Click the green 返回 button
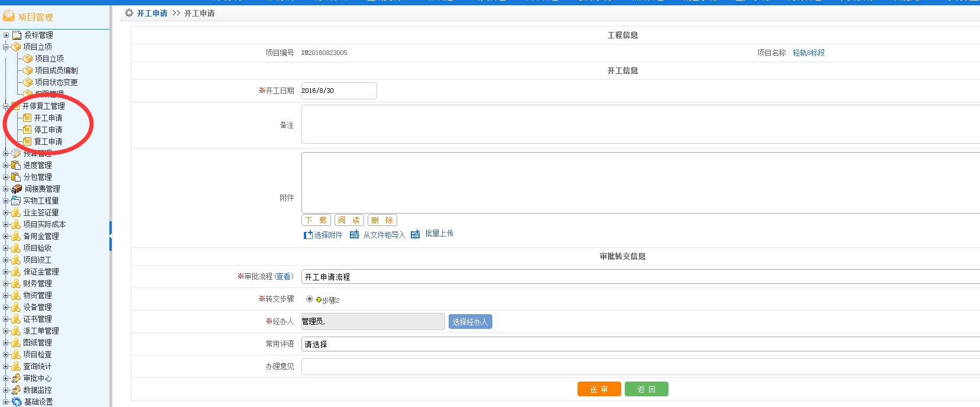Image resolution: width=980 pixels, height=407 pixels. point(647,389)
